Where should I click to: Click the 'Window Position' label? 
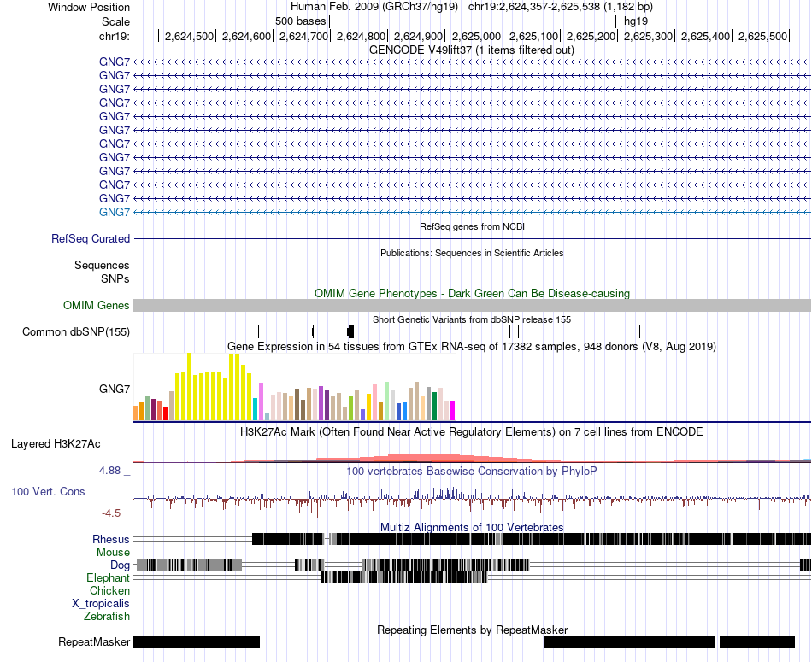point(89,7)
